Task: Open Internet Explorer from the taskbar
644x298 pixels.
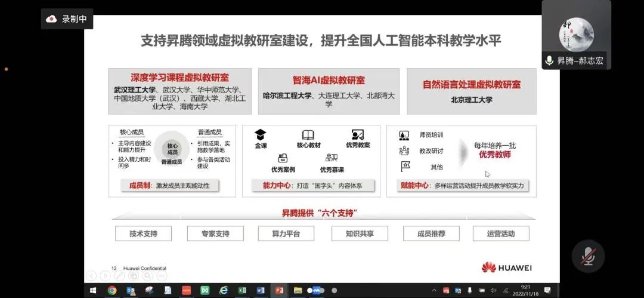Action: pyautogui.click(x=224, y=291)
